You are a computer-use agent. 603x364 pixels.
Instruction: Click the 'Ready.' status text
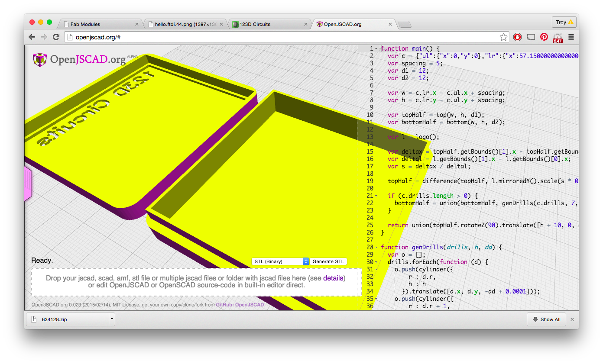(x=42, y=261)
